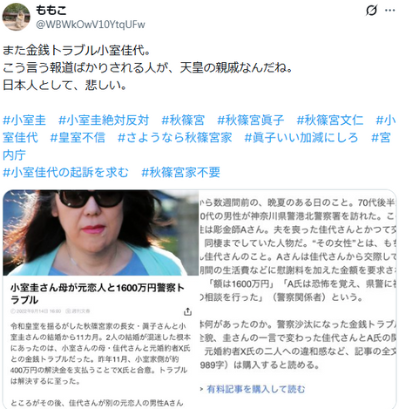Image resolution: width=405 pixels, height=409 pixels.
Task: Open hashtag #小室圭
Action: [24, 120]
